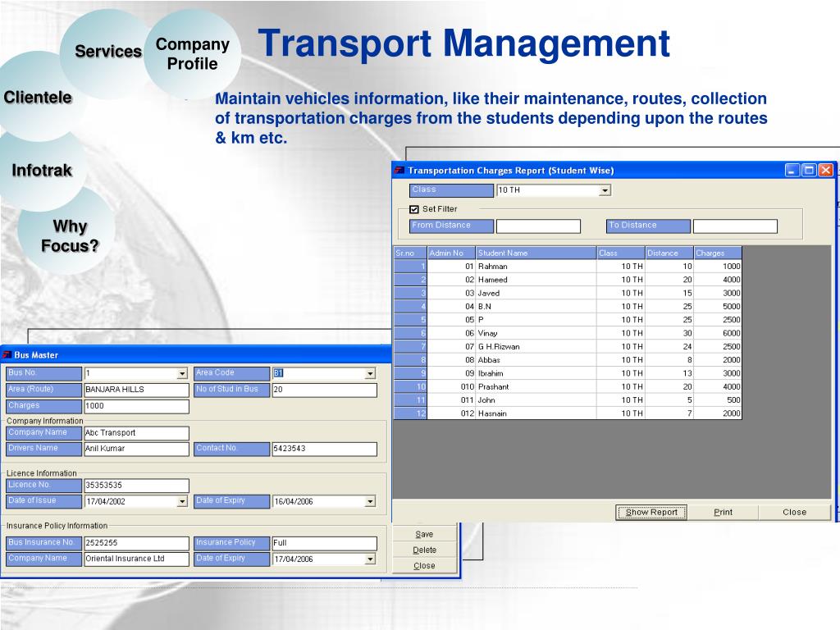Click the student name Abbas
840x630 pixels.
pos(489,360)
